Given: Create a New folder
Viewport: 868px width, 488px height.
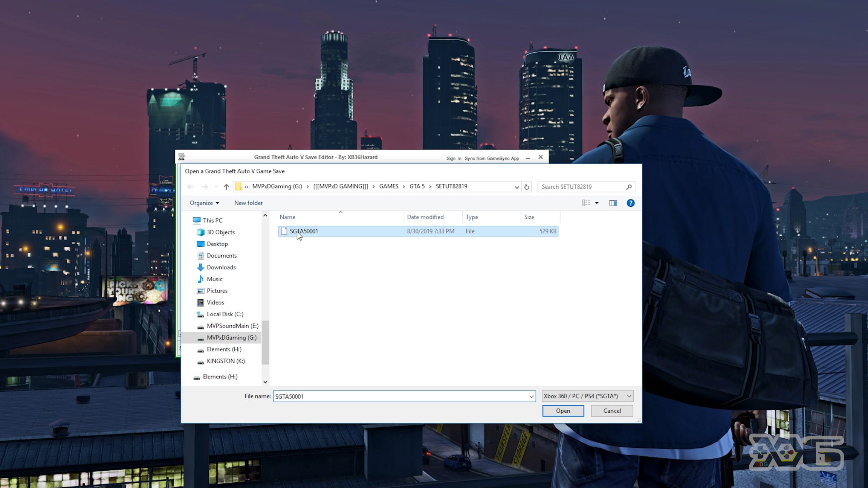Looking at the screenshot, I should [248, 203].
